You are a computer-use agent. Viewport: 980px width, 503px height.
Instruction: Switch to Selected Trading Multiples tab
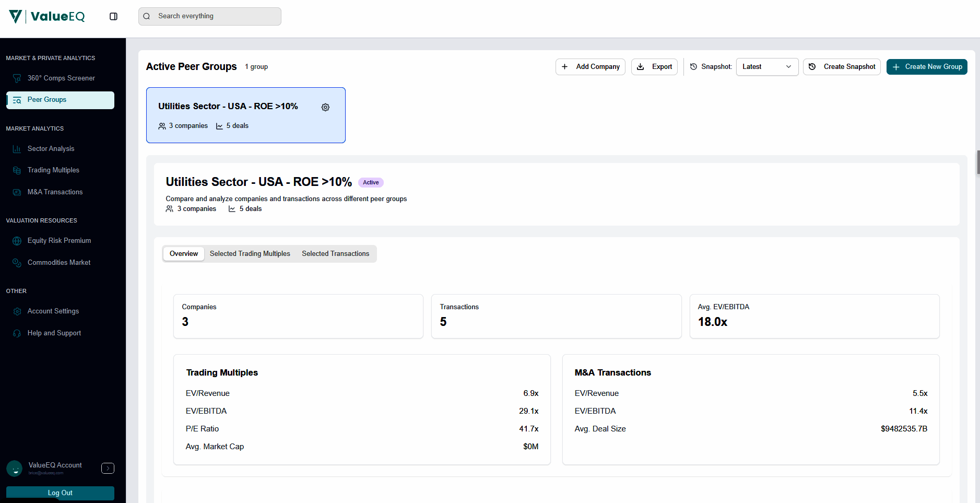click(x=250, y=254)
